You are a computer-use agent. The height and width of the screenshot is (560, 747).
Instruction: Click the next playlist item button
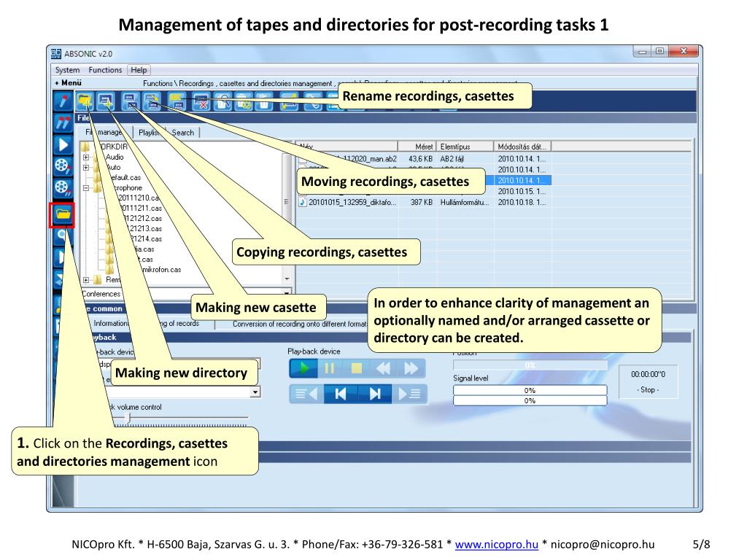tap(409, 394)
